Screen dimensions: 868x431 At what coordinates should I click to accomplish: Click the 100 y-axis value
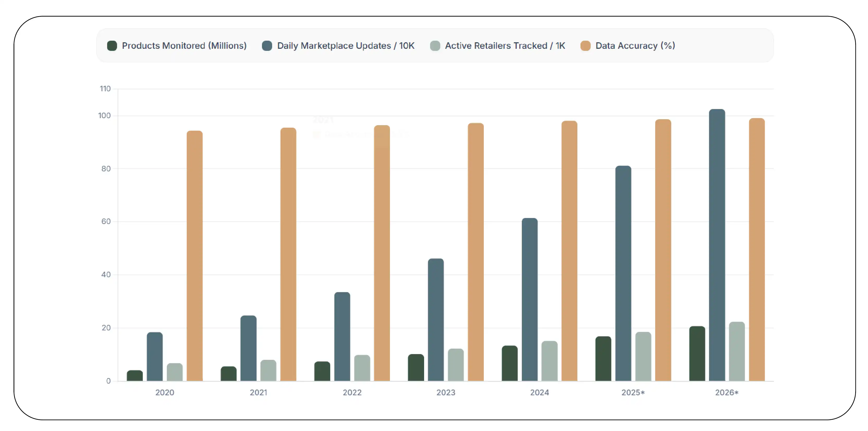tap(104, 116)
